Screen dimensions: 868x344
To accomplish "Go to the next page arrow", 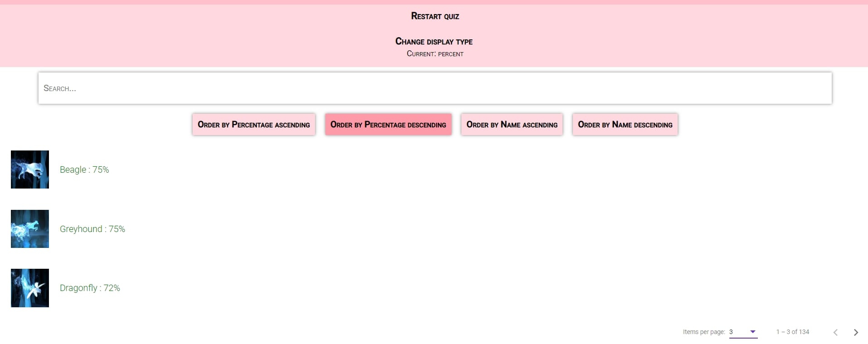I will click(x=856, y=332).
